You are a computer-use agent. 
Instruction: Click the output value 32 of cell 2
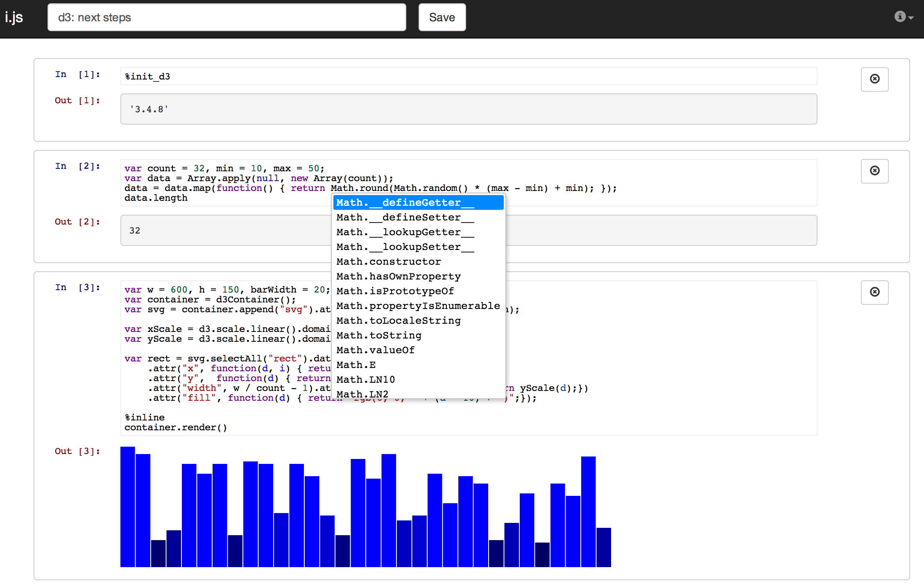pos(135,231)
